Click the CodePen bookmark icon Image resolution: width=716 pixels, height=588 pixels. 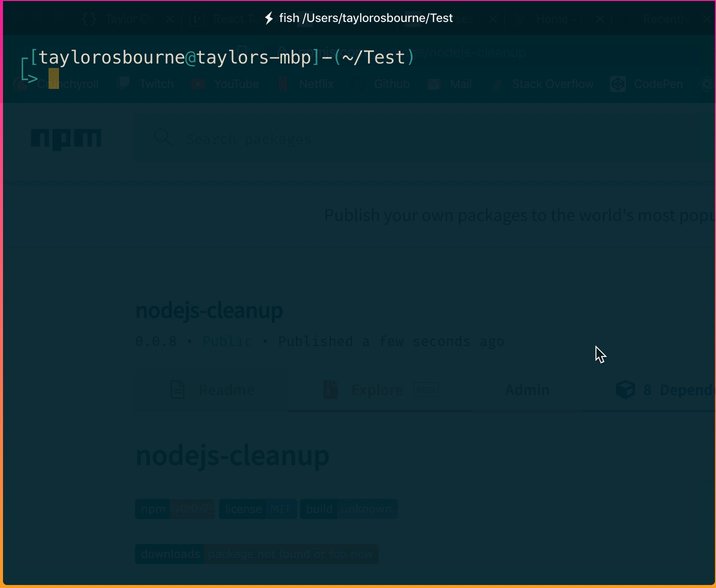click(618, 84)
